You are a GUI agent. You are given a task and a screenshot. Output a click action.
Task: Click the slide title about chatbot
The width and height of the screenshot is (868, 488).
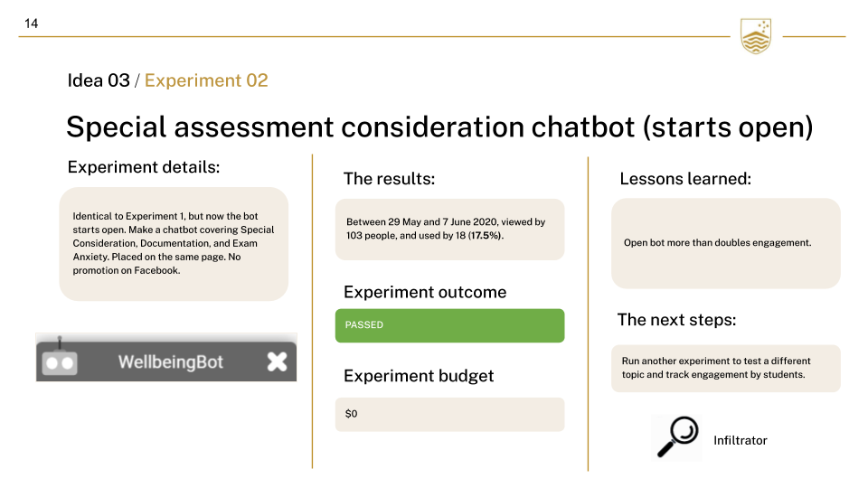[439, 127]
